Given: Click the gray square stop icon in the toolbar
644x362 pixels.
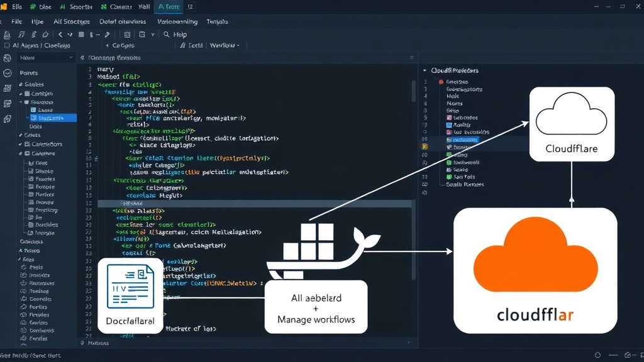Looking at the screenshot, I should pos(81,35).
